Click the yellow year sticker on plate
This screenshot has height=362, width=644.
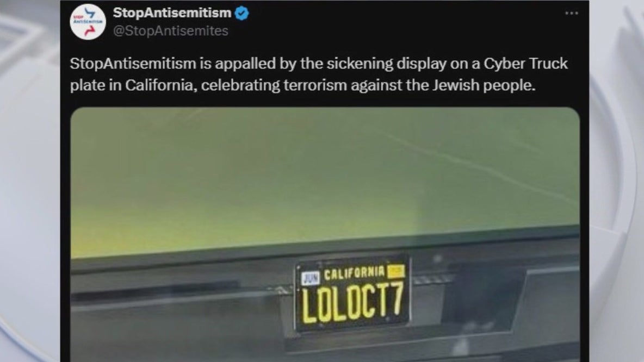click(x=396, y=271)
